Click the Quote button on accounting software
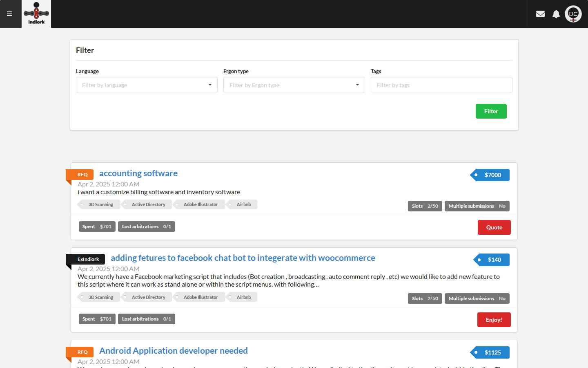This screenshot has height=368, width=588. pyautogui.click(x=494, y=227)
